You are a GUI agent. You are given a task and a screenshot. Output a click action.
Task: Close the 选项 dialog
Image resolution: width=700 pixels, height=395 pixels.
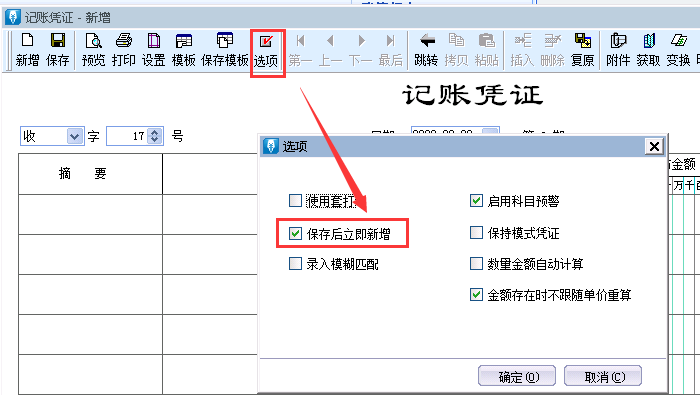point(654,146)
